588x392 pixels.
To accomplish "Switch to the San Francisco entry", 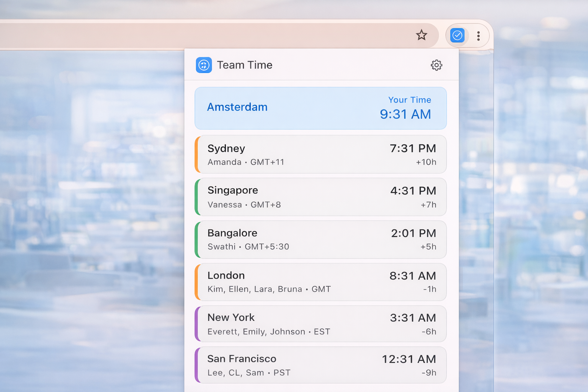I will (320, 365).
